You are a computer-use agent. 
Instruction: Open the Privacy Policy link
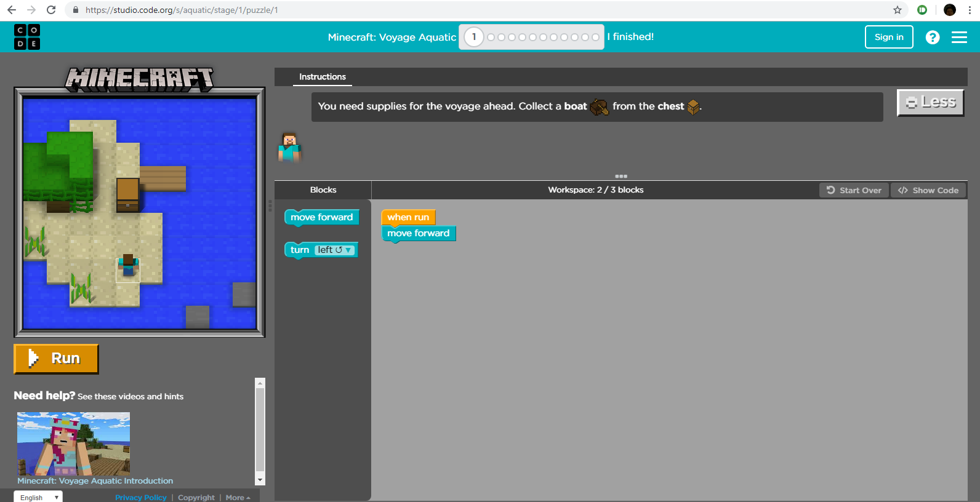tap(141, 497)
